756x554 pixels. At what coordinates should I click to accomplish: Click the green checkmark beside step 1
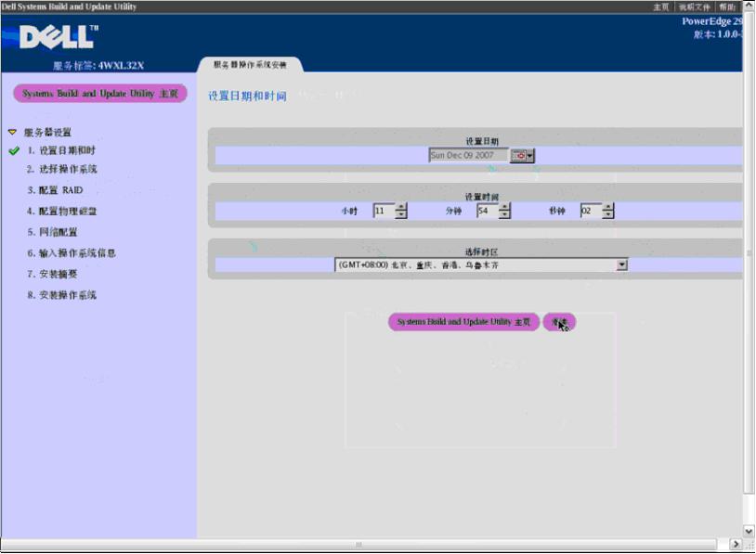pos(14,150)
